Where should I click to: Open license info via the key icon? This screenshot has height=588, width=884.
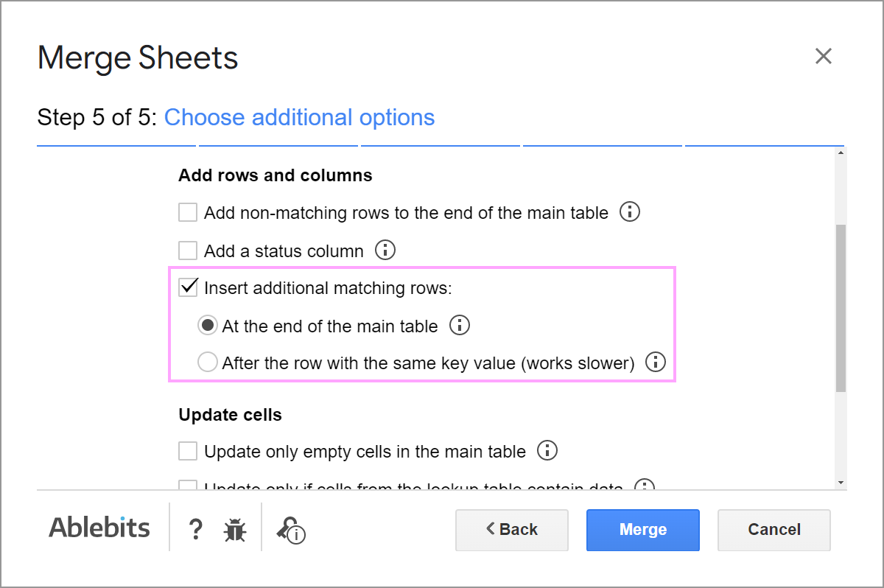tap(290, 530)
